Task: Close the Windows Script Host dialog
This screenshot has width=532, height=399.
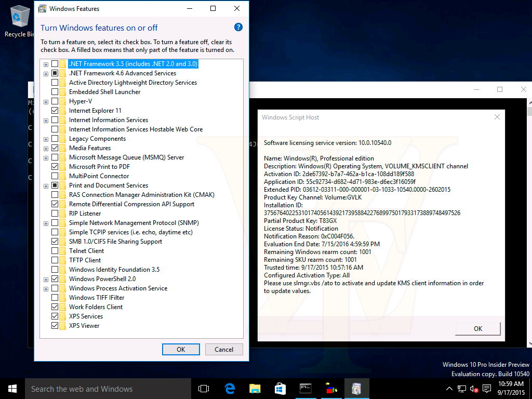Action: pos(497,117)
